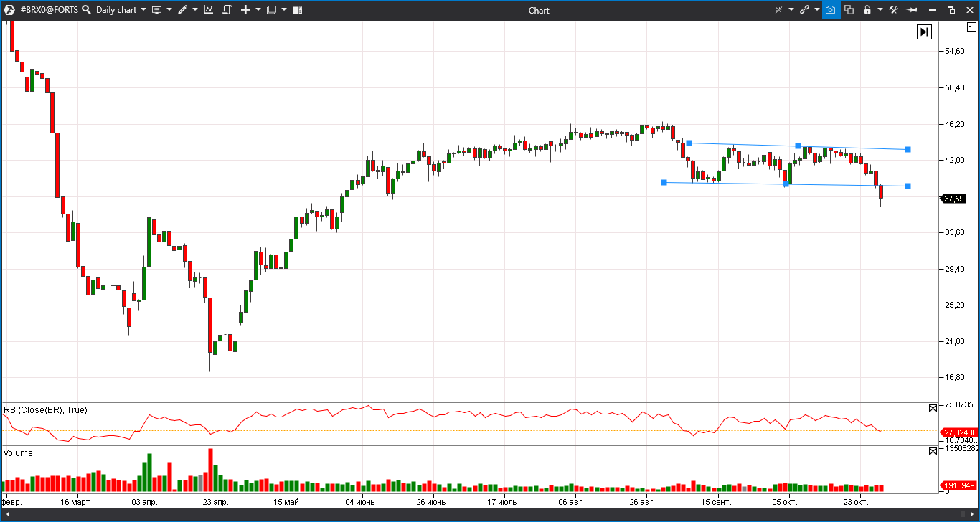
Task: Click the plus icon to add an element
Action: (x=246, y=9)
